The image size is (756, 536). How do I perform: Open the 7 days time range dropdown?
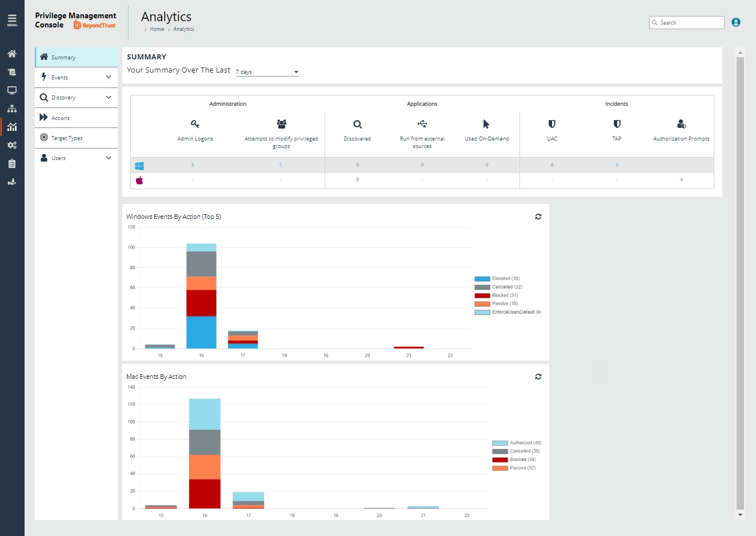267,72
